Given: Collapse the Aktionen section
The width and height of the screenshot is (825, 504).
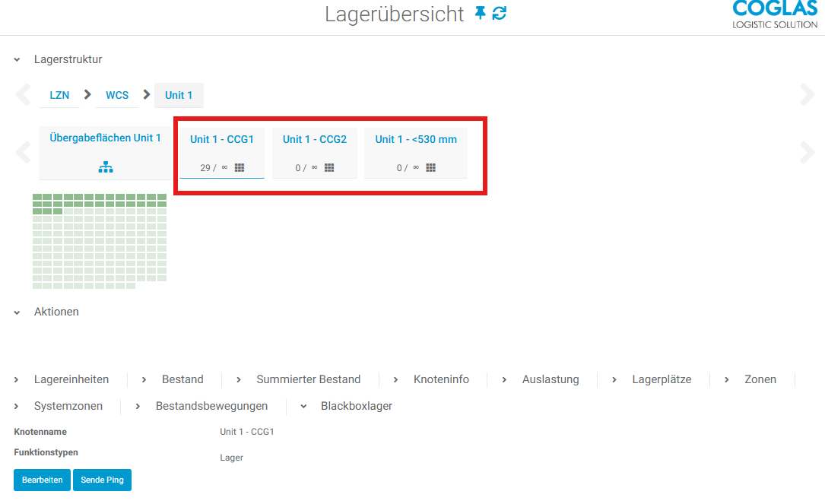Looking at the screenshot, I should tap(17, 312).
